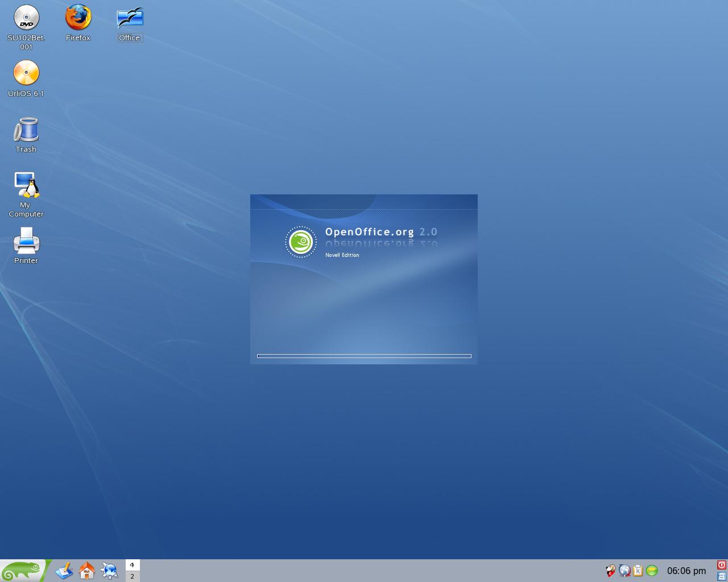Click the Novell Edition splash text
Viewport: 728px width, 582px height.
pos(342,255)
